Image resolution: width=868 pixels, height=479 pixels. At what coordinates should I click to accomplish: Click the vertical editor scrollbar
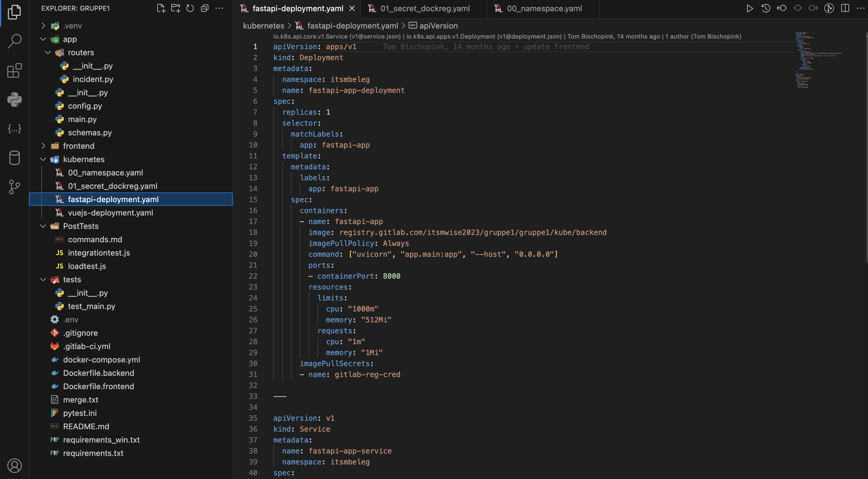(x=866, y=147)
